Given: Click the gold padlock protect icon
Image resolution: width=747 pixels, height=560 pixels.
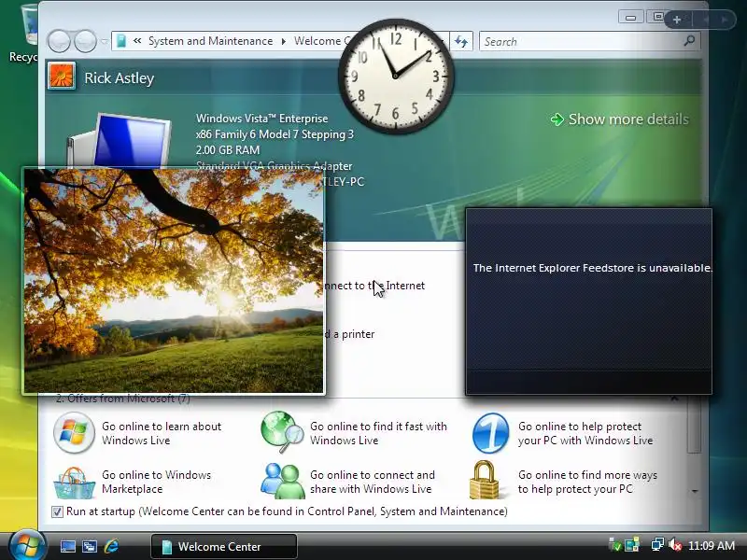Looking at the screenshot, I should click(x=485, y=480).
